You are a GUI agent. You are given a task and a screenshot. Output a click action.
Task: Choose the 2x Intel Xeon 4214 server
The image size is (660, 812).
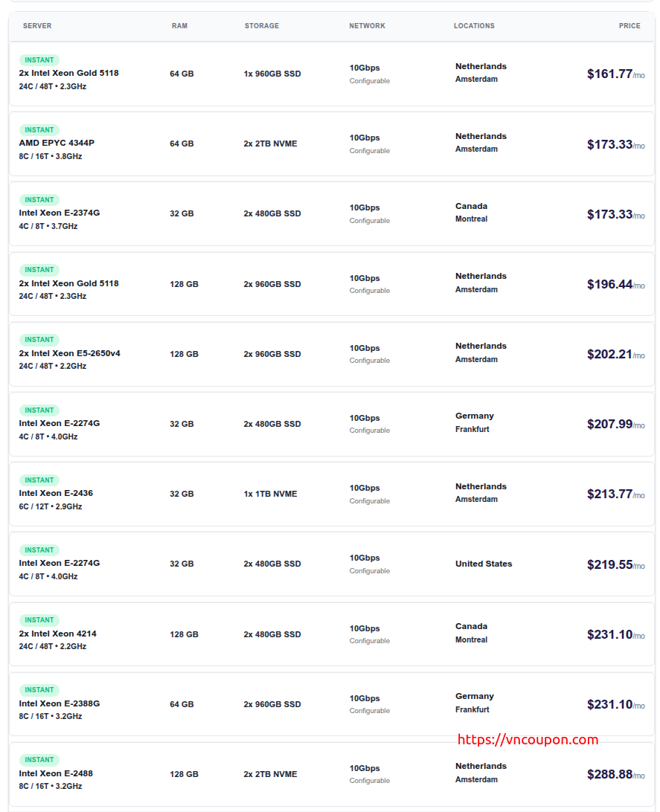(57, 634)
